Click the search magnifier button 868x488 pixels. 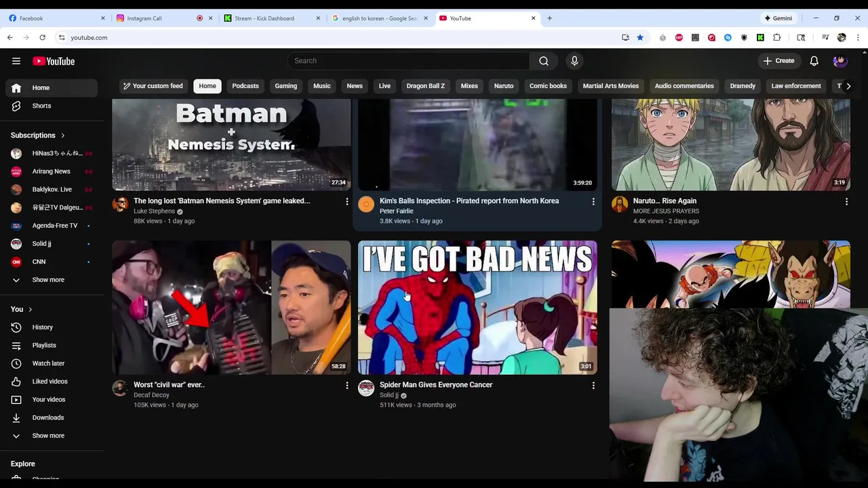544,61
